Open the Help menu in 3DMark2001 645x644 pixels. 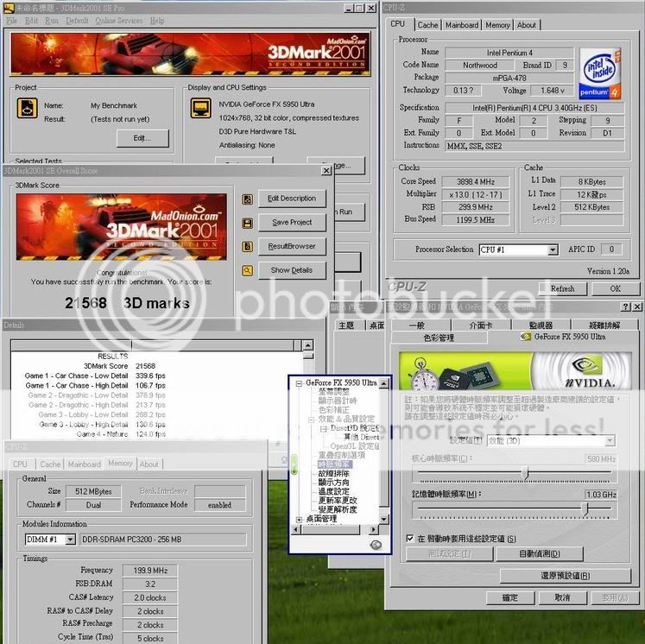[157, 21]
